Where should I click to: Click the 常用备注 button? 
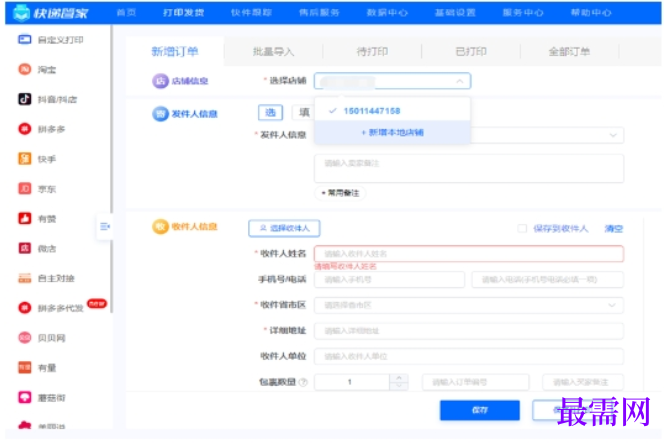click(x=340, y=193)
